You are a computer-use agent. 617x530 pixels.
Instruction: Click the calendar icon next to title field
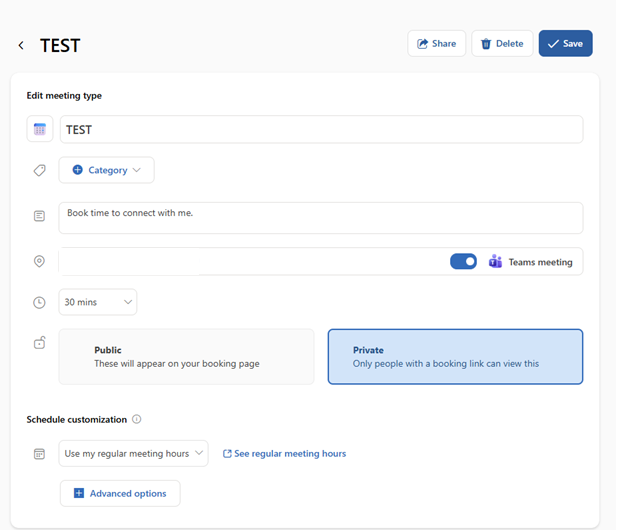click(40, 129)
